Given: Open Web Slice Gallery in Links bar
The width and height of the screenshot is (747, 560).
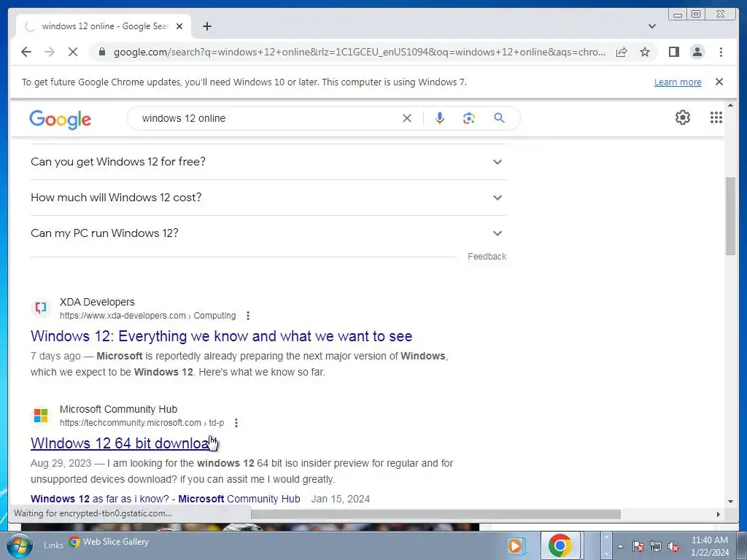Looking at the screenshot, I should click(109, 542).
